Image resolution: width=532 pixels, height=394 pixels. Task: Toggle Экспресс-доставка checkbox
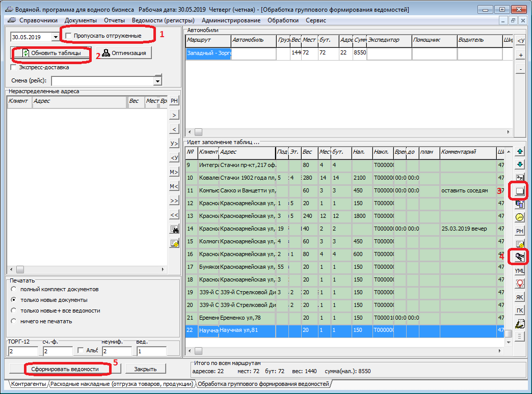click(x=14, y=67)
